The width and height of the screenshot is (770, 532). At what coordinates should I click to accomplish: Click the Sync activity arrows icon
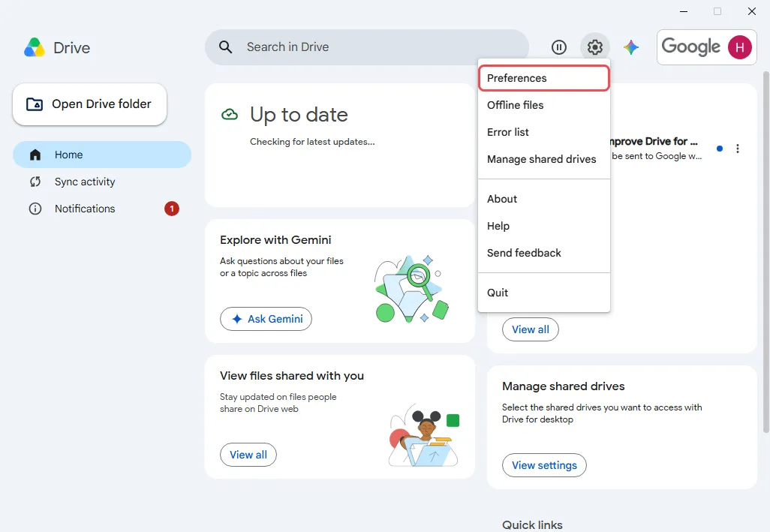coord(35,182)
